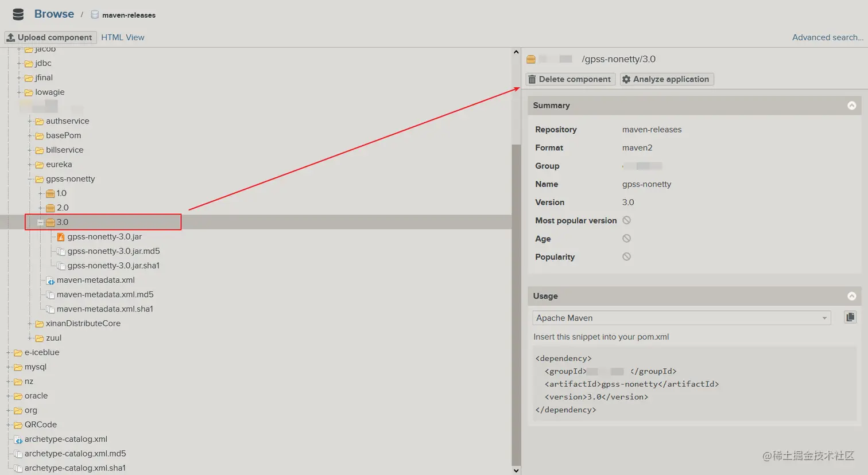The width and height of the screenshot is (868, 475).
Task: Click the file icon for maven-metadata.xml.sha1
Action: 51,309
